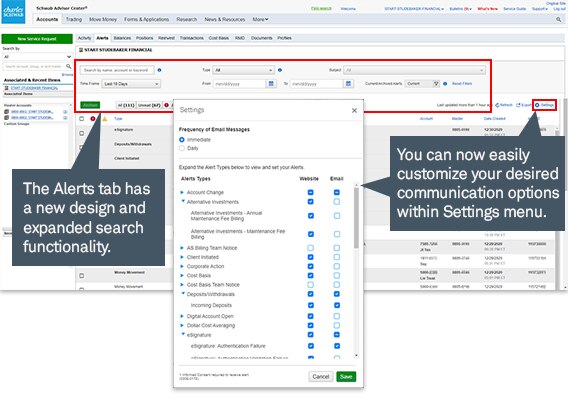Select Immediate email frequency

(182, 139)
